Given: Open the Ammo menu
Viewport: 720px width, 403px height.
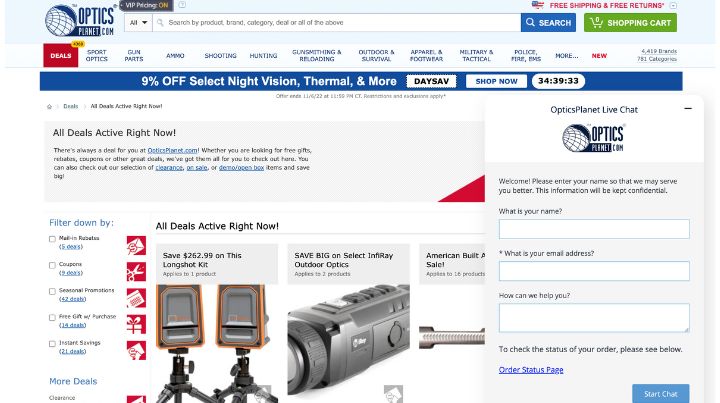Looking at the screenshot, I should click(175, 56).
